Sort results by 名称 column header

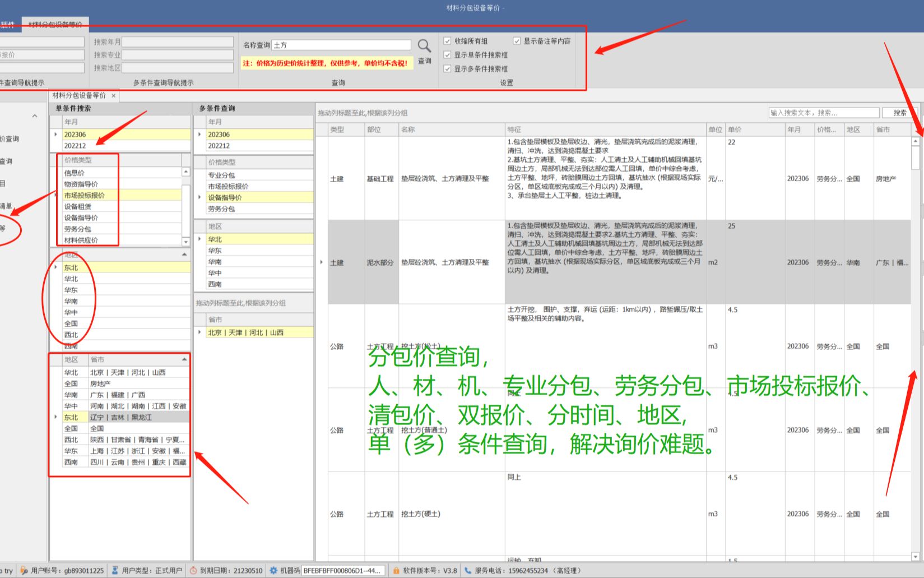pos(452,130)
